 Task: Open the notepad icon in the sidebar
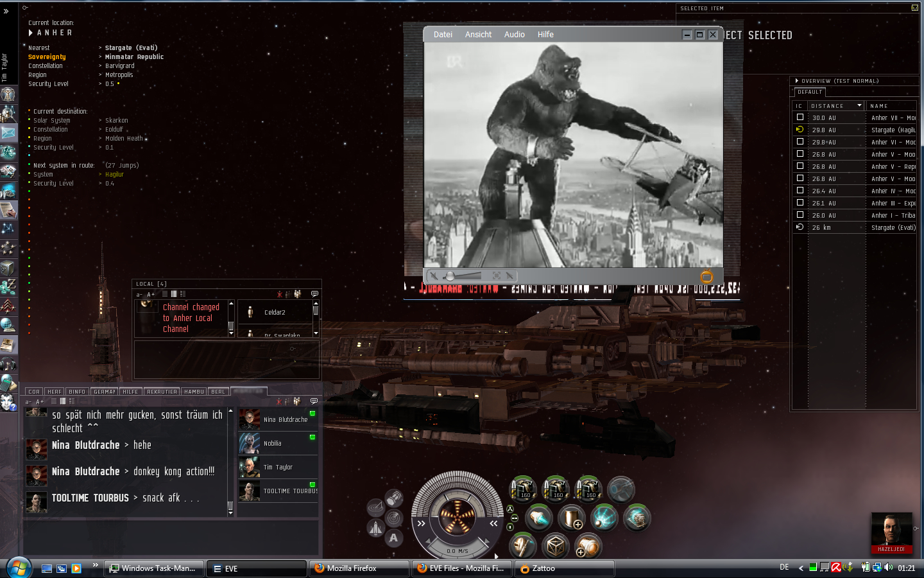pyautogui.click(x=8, y=210)
